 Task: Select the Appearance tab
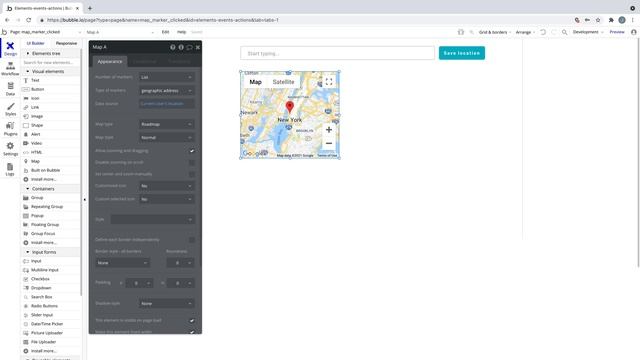110,61
